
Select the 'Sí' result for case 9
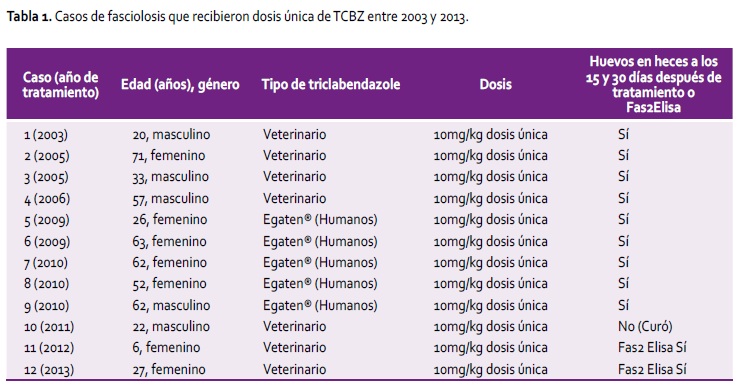[624, 305]
